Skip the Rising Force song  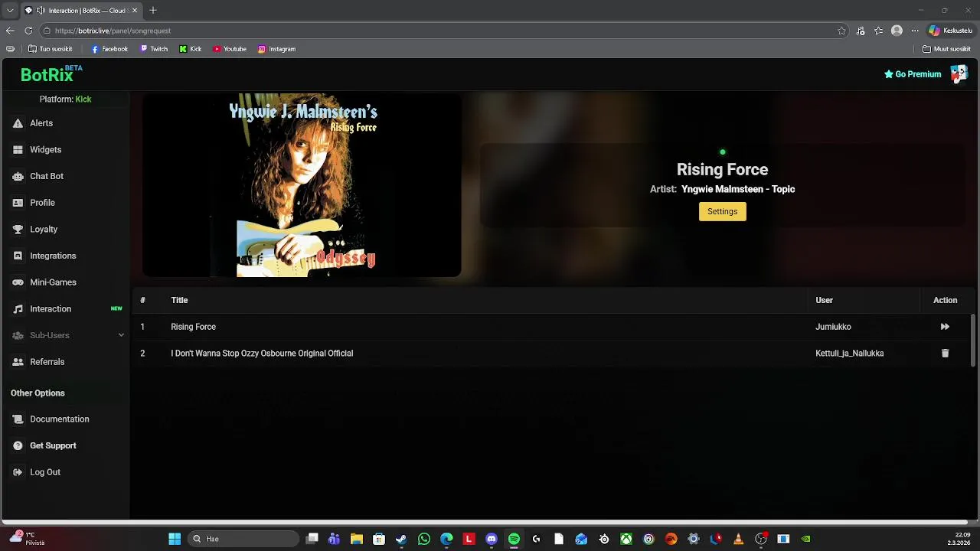click(x=945, y=327)
